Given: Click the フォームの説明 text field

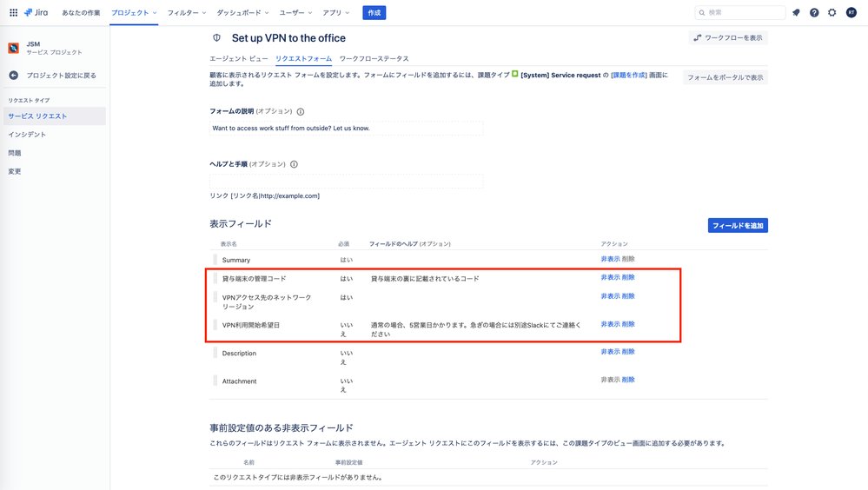Looking at the screenshot, I should [346, 128].
